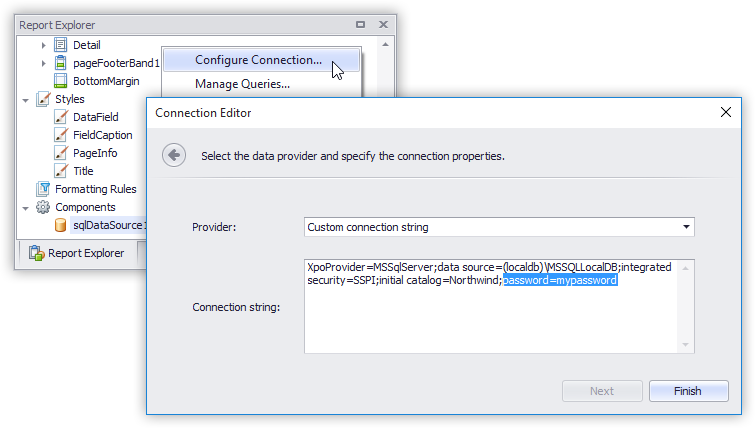Click the Components gear icon
The image size is (755, 428).
pos(43,207)
